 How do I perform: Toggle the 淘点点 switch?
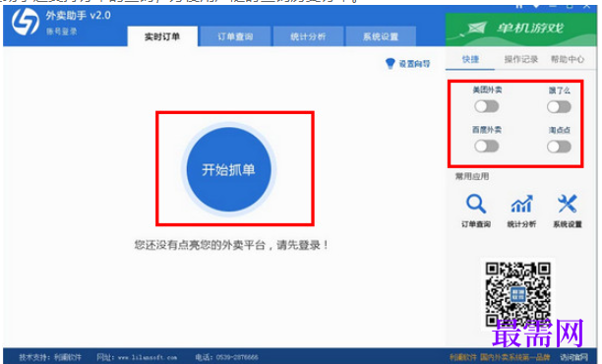coord(559,147)
